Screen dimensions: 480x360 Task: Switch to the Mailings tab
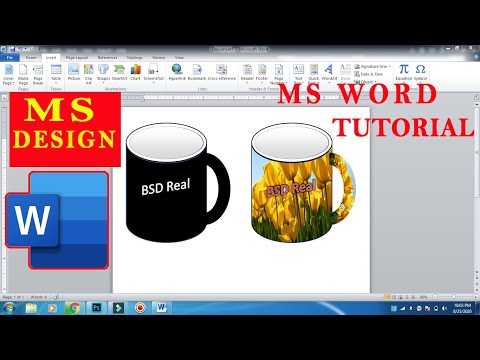click(x=135, y=57)
